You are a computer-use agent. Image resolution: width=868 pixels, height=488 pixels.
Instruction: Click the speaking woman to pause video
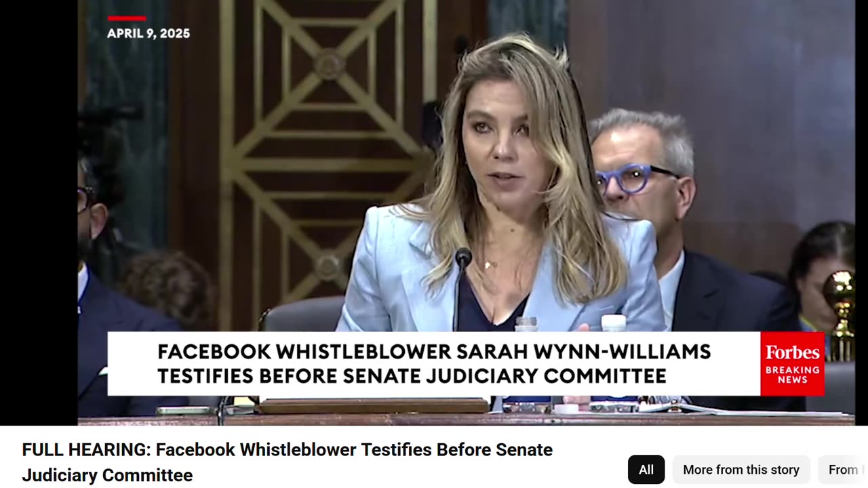click(502, 197)
